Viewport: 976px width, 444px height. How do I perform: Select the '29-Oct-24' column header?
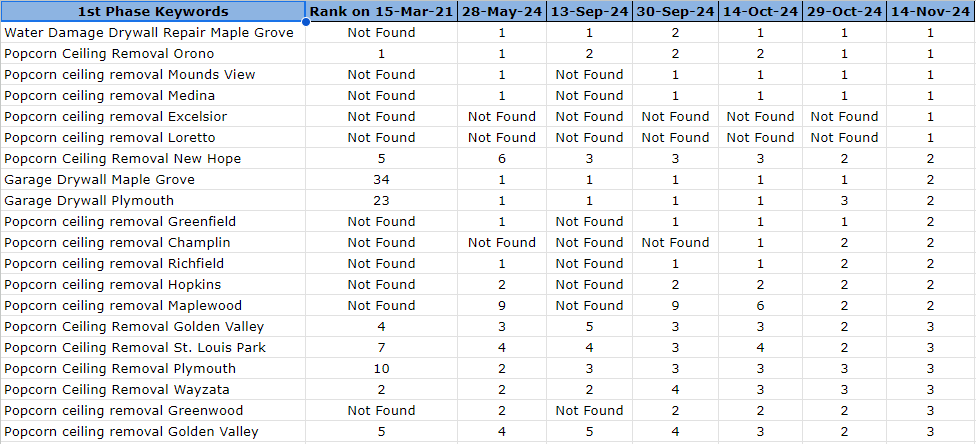tap(844, 11)
